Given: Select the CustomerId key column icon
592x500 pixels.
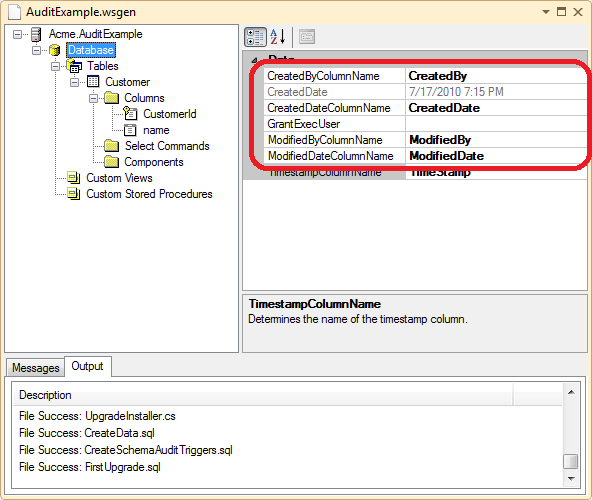Looking at the screenshot, I should point(130,113).
